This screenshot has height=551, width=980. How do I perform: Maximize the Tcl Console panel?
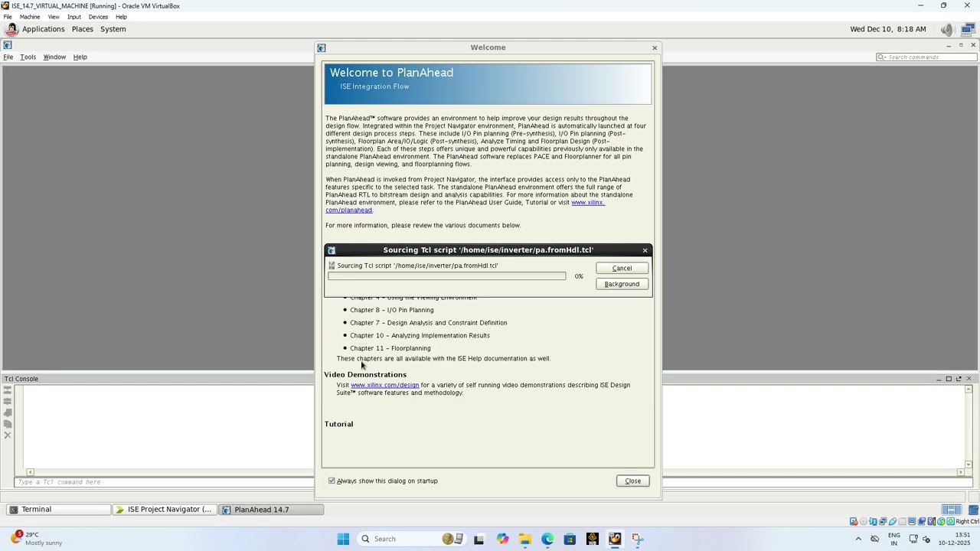point(949,379)
